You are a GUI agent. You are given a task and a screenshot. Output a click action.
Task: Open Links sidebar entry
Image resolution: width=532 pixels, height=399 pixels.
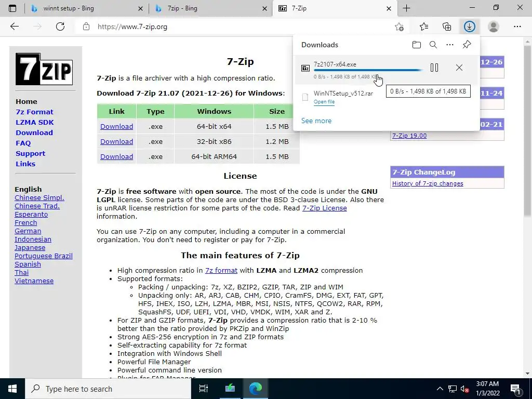tap(25, 164)
